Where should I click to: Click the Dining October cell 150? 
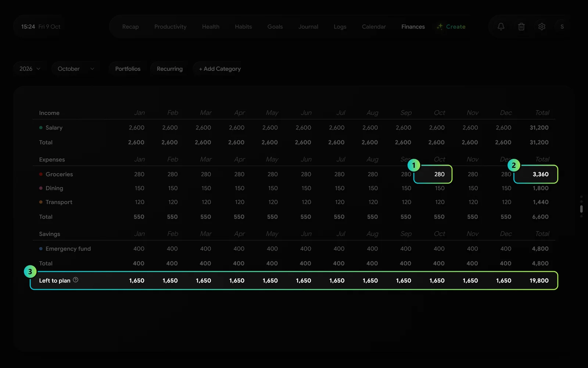(440, 188)
